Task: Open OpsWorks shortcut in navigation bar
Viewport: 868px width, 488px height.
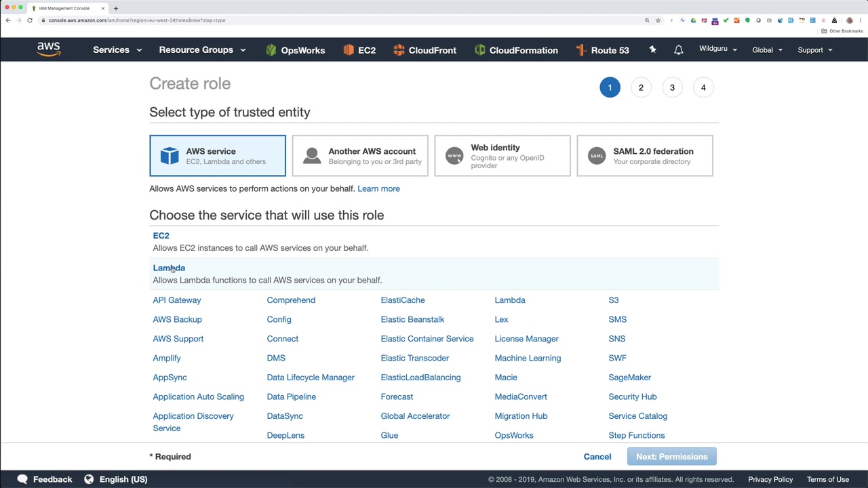Action: [295, 50]
